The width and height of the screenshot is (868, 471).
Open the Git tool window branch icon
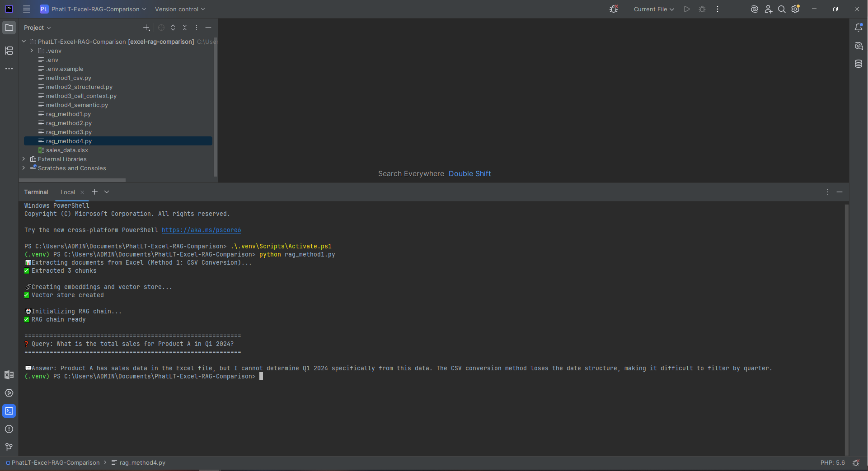click(9, 447)
